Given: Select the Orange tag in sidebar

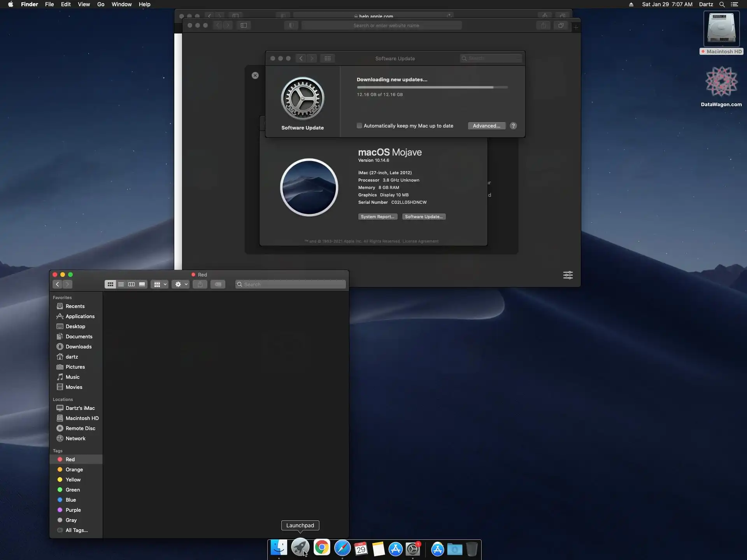Looking at the screenshot, I should pos(74,469).
